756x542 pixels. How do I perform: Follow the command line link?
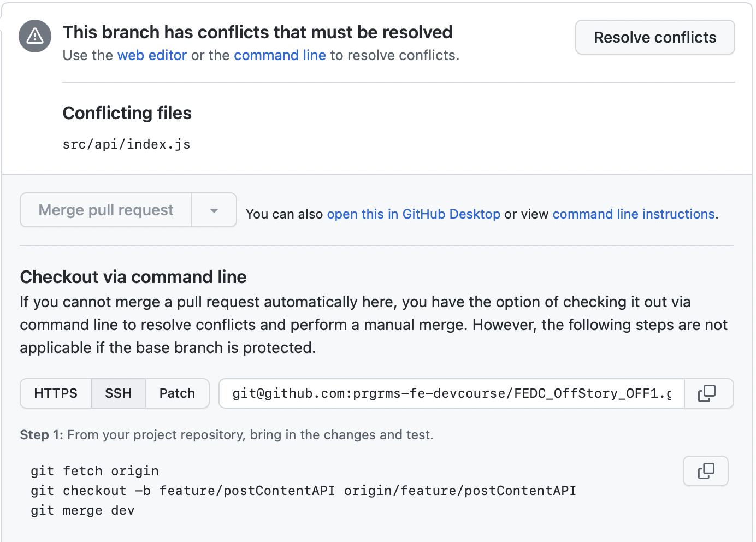click(280, 56)
